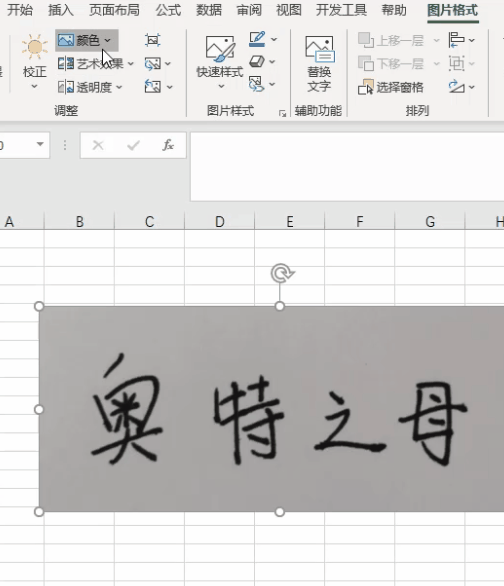The image size is (504, 586).
Task: Open the picture border pen icon
Action: [262, 39]
